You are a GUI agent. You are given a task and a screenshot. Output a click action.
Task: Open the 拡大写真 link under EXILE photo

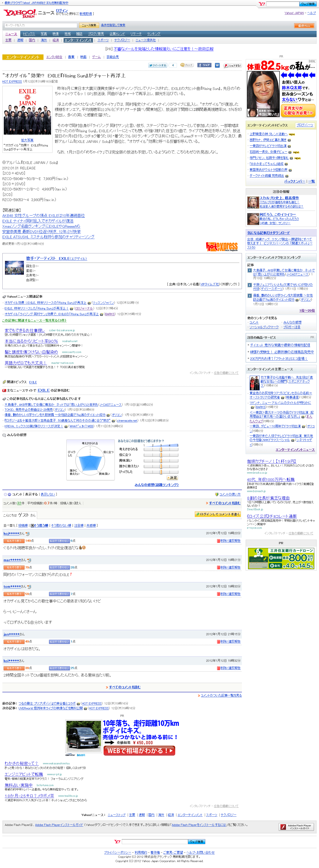point(27,140)
